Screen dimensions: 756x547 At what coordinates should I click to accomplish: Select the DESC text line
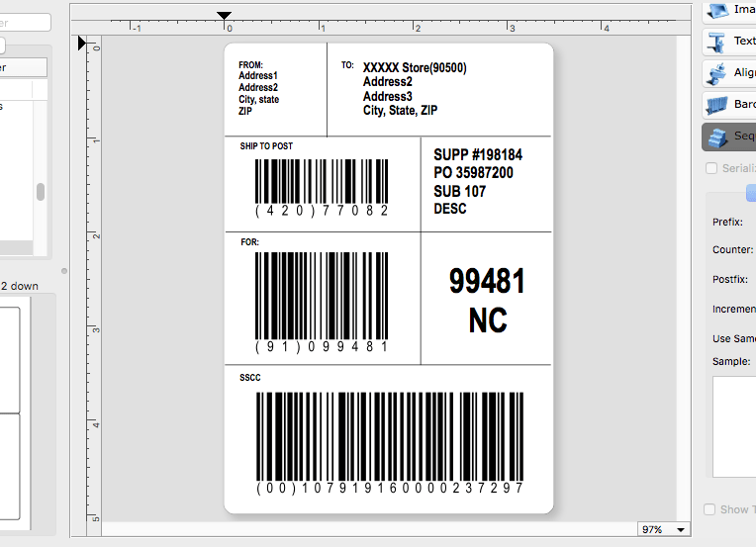450,209
